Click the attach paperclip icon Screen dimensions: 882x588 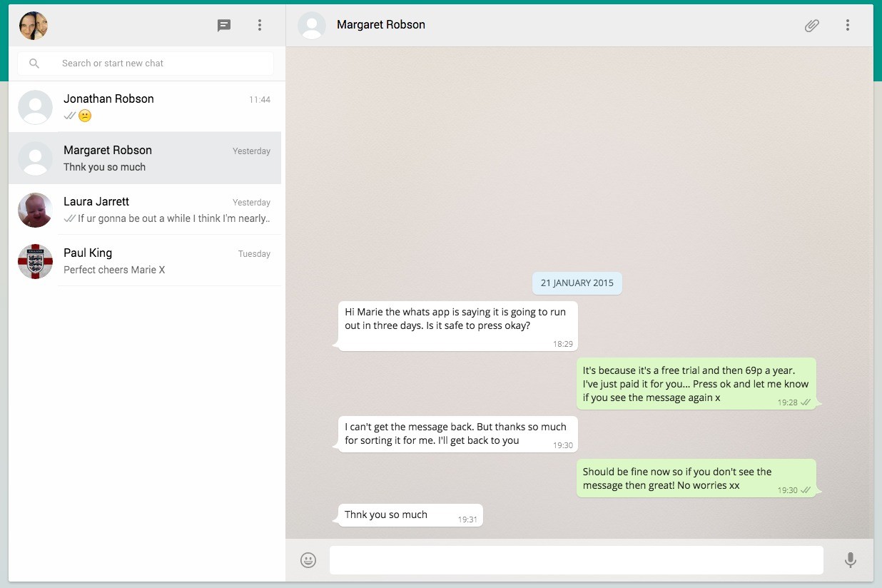point(811,26)
